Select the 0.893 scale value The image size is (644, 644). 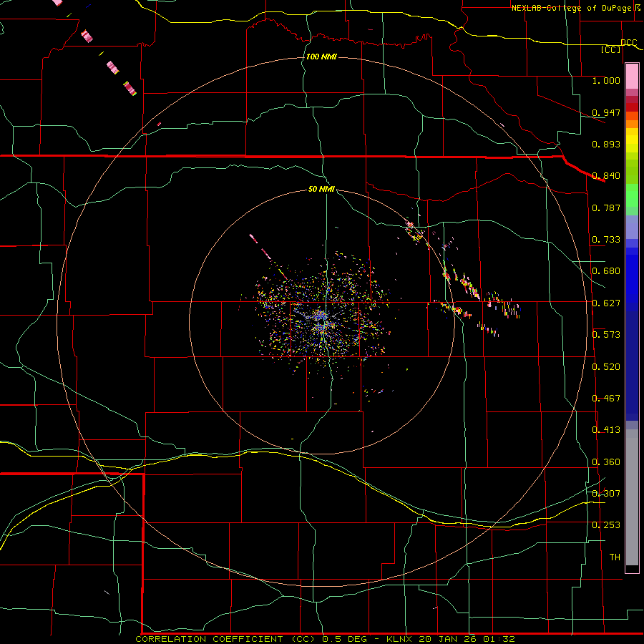pyautogui.click(x=606, y=144)
